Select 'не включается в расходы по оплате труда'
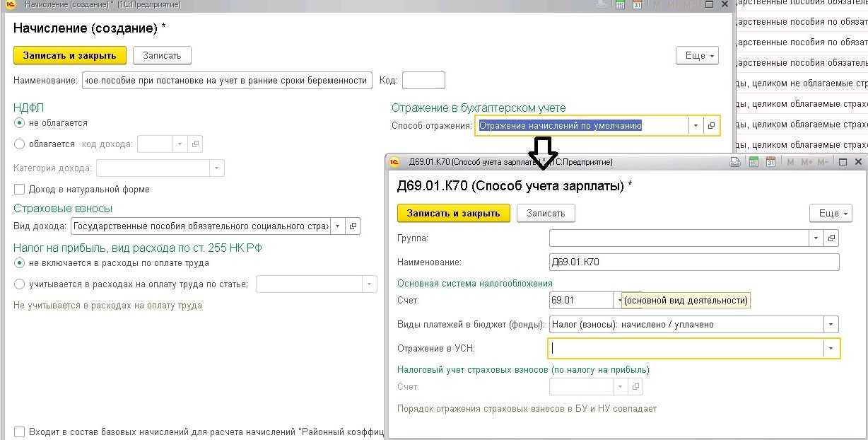This screenshot has width=868, height=440. coord(19,263)
